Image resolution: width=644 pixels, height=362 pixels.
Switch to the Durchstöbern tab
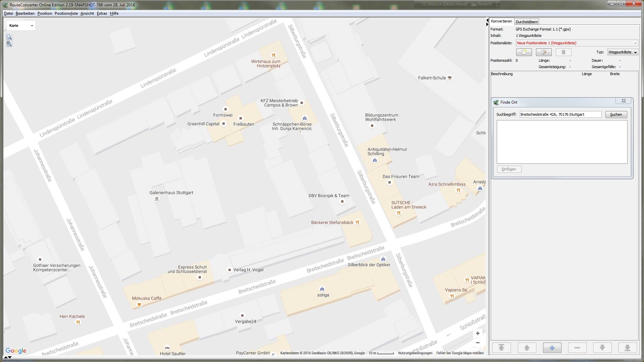pos(527,22)
